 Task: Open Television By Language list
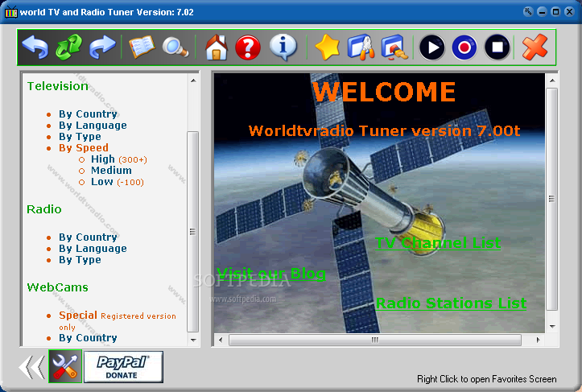(93, 125)
